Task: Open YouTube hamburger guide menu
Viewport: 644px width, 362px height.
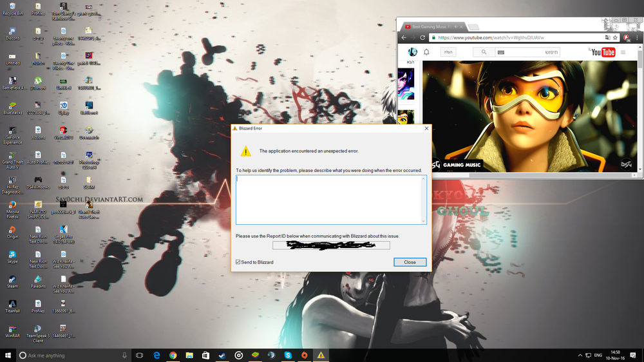Action: pos(623,52)
